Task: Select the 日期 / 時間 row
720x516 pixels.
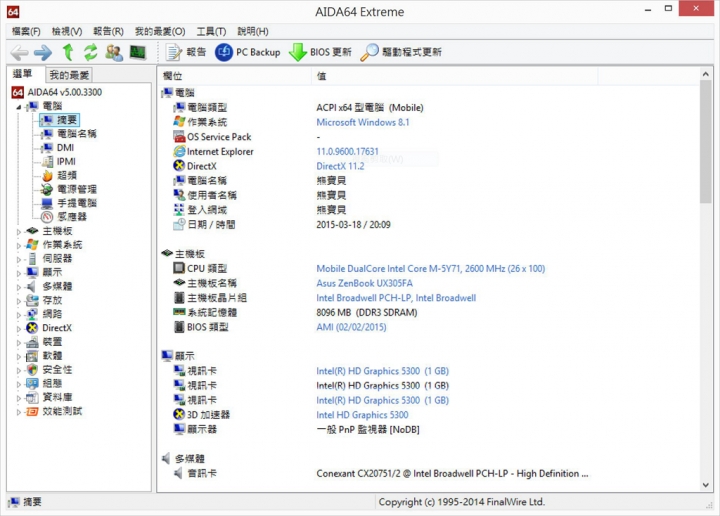Action: pyautogui.click(x=429, y=225)
